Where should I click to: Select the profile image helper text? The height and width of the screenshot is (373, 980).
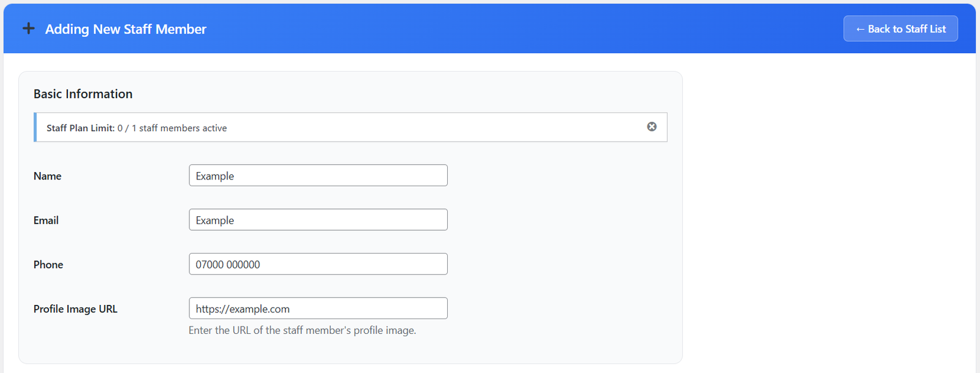302,330
